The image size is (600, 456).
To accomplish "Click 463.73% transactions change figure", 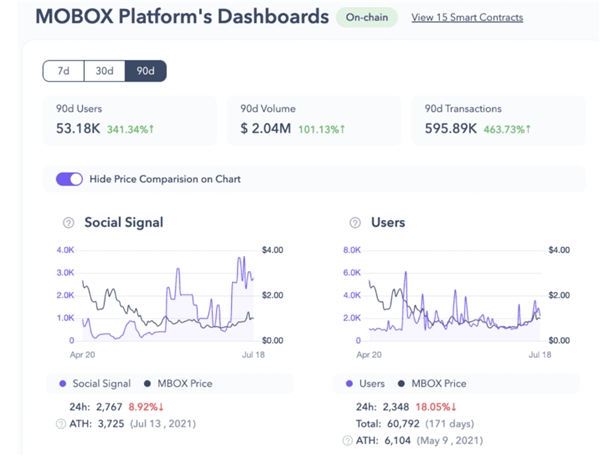I will click(x=507, y=129).
